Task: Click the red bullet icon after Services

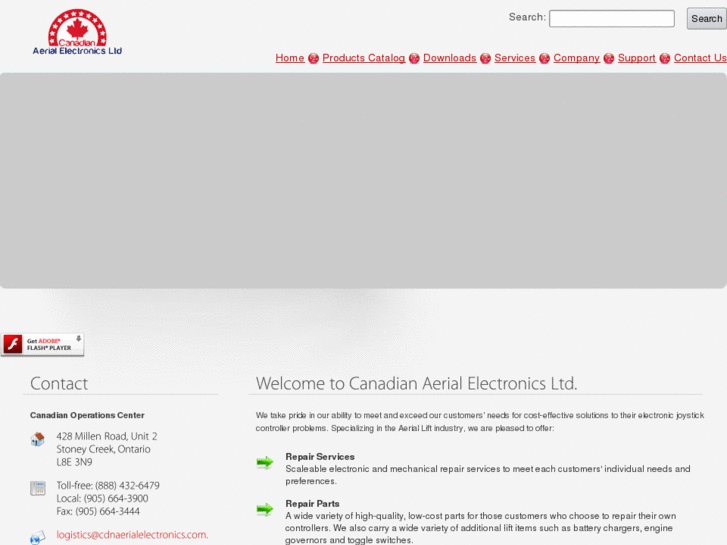Action: pyautogui.click(x=544, y=58)
